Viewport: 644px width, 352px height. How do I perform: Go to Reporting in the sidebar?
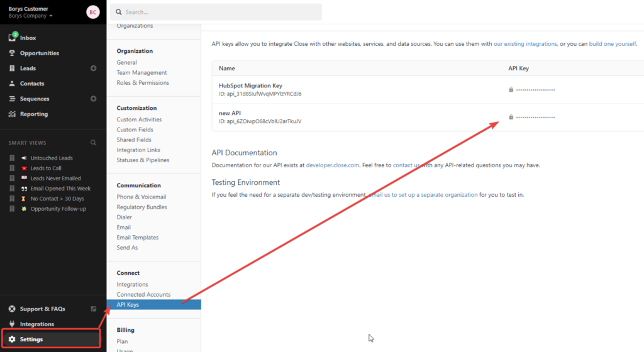pos(34,114)
